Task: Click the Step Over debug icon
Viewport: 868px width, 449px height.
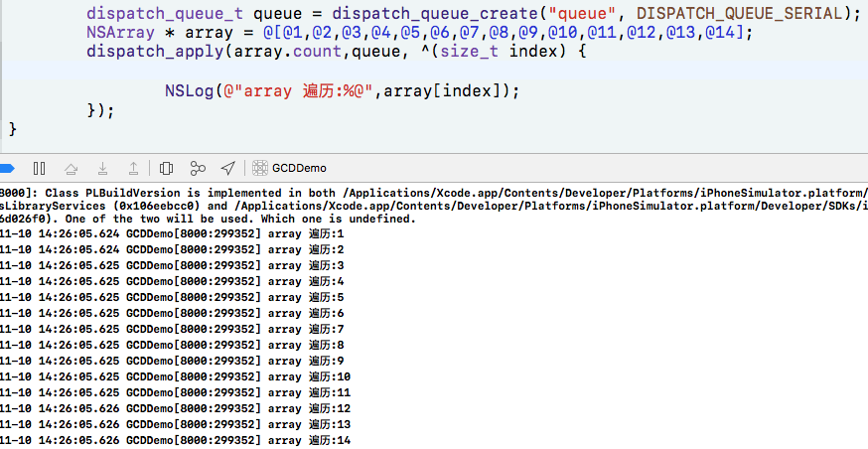Action: tap(71, 168)
